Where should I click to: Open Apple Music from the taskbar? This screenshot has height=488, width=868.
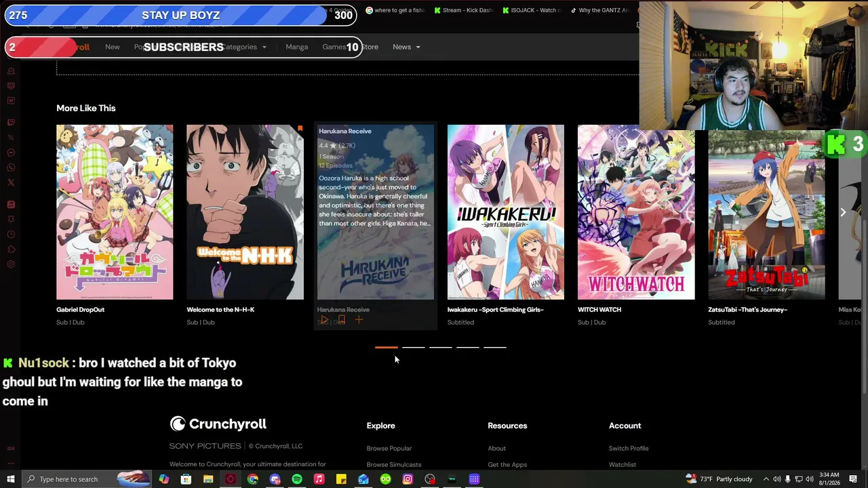[x=319, y=479]
